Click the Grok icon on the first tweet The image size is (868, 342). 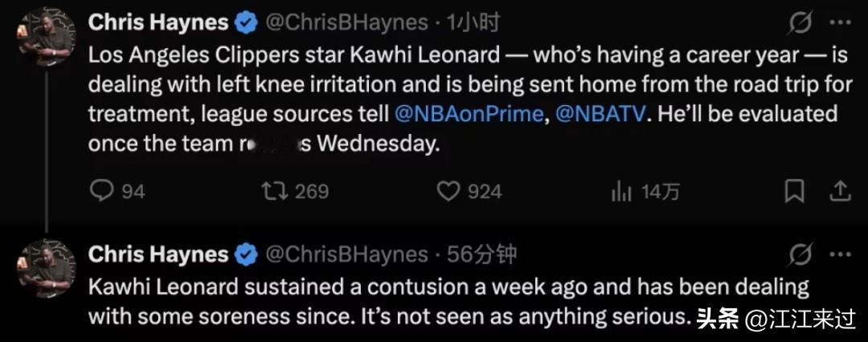point(800,23)
